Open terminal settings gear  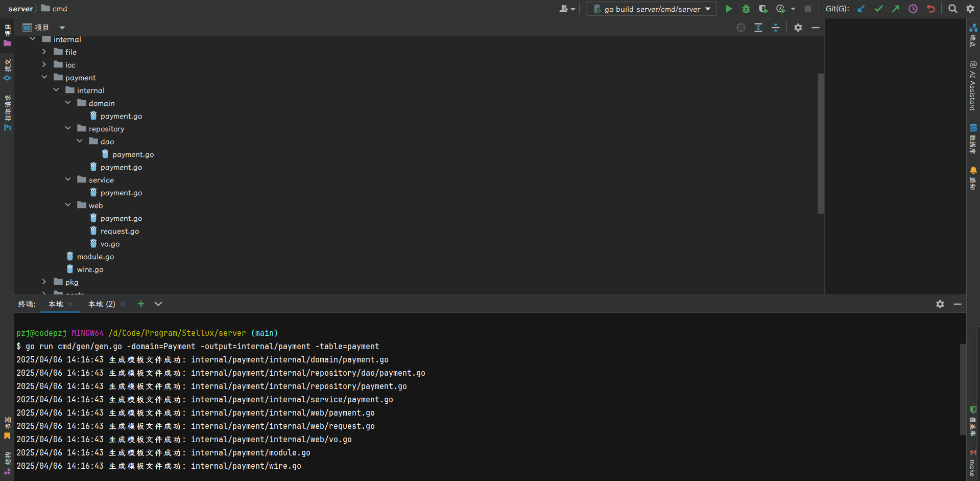coord(940,304)
